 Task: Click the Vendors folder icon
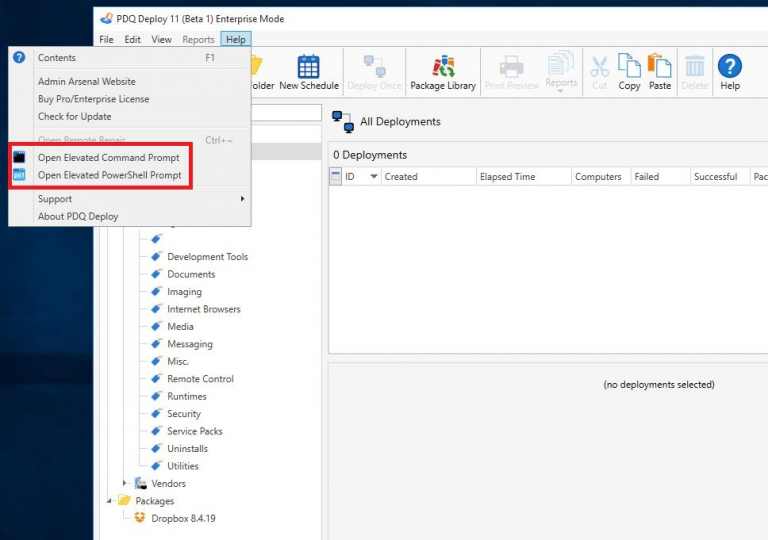click(x=141, y=483)
